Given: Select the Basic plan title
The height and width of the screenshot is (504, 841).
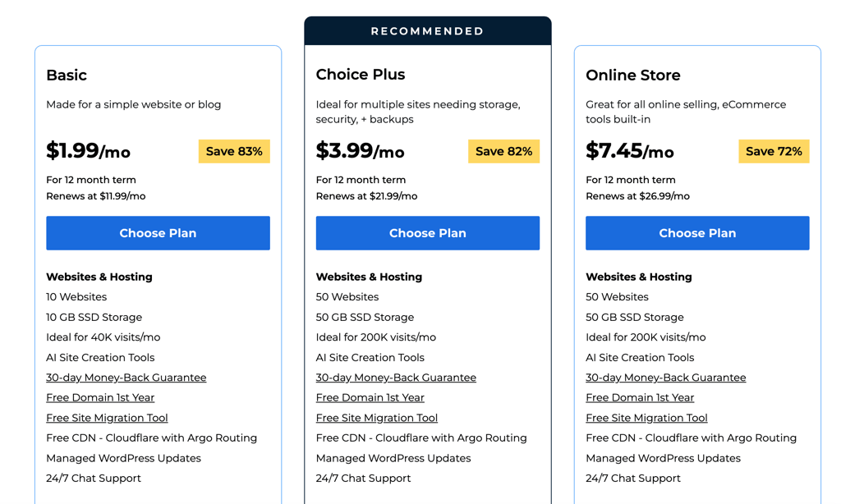Looking at the screenshot, I should (x=67, y=75).
